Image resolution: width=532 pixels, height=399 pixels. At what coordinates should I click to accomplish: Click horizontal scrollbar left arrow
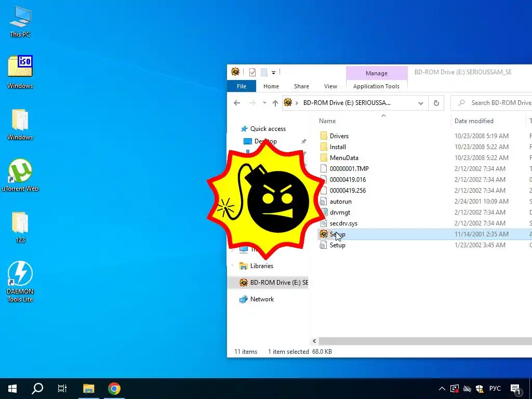[314, 341]
